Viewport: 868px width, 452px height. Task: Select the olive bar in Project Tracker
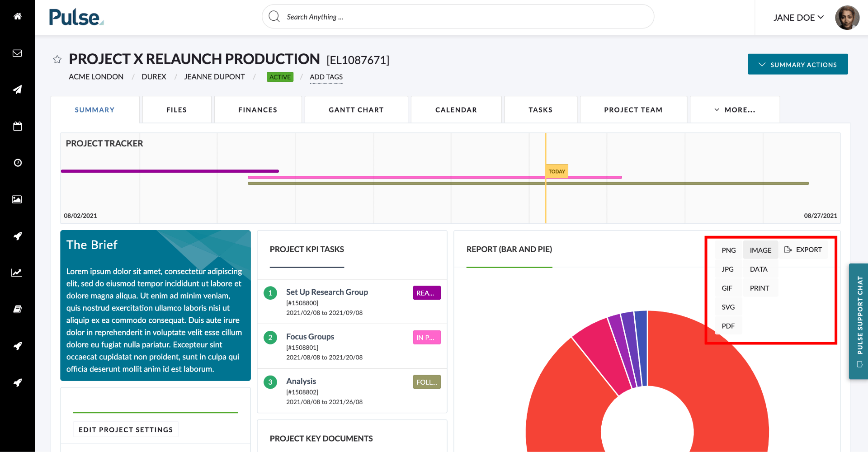(x=528, y=183)
